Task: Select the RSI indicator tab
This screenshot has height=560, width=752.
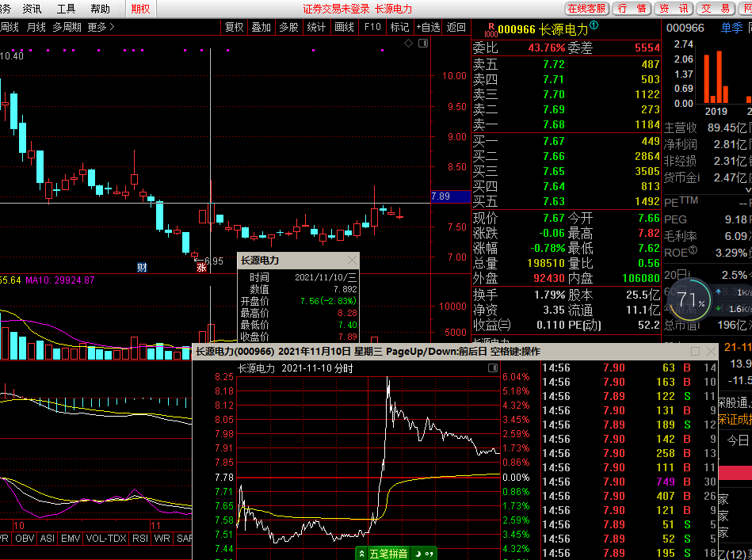Action: coord(140,539)
